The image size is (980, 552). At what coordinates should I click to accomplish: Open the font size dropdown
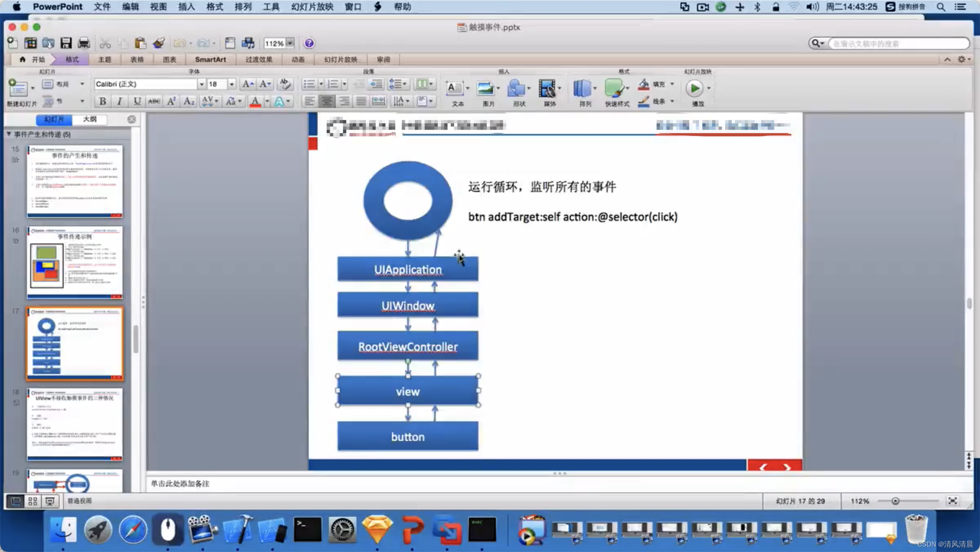(x=232, y=84)
